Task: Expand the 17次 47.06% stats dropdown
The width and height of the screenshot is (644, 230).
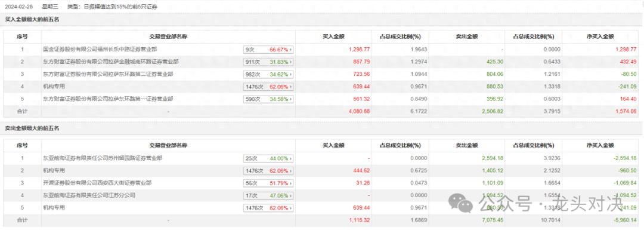Action: (268, 195)
